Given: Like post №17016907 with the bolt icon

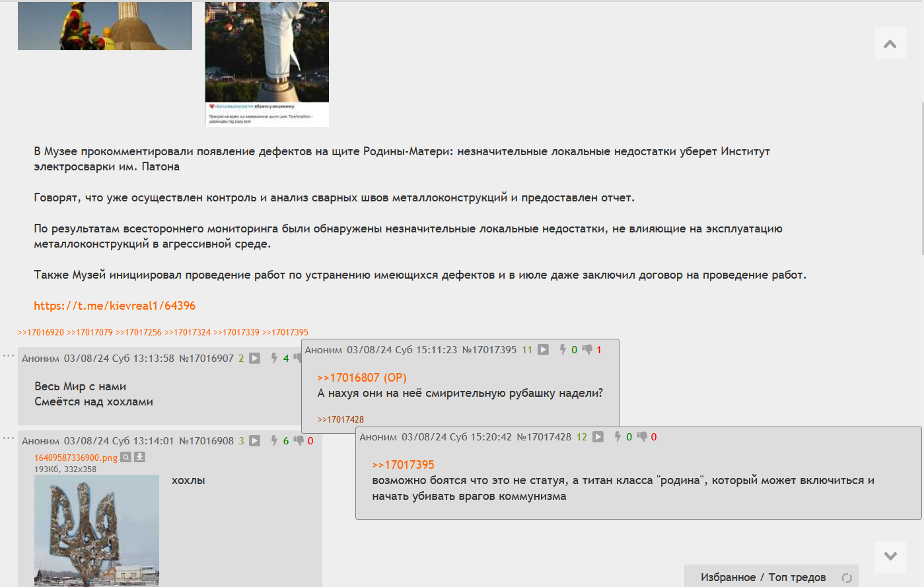Looking at the screenshot, I should [x=274, y=359].
